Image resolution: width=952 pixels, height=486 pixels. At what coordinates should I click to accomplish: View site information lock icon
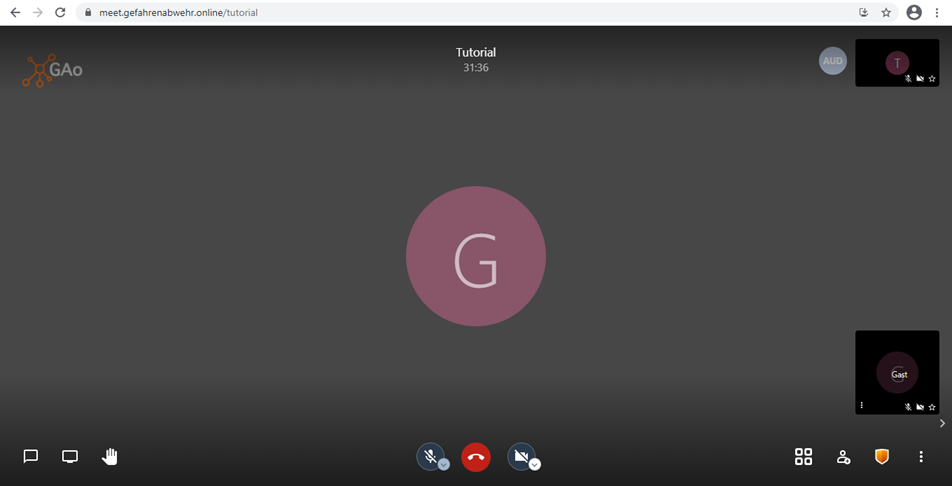pos(89,12)
